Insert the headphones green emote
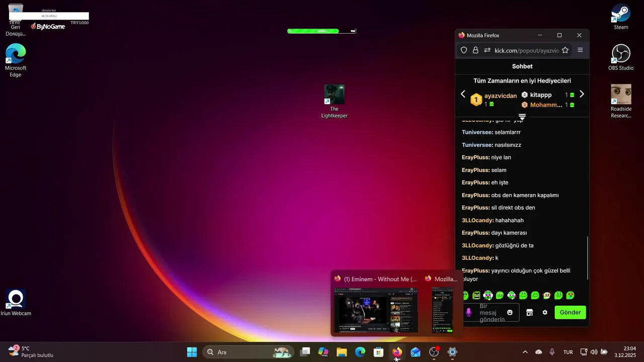 [x=488, y=295]
